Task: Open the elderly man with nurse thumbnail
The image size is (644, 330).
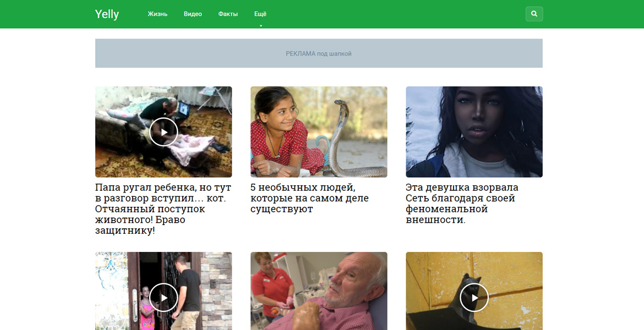Action: coord(319,291)
